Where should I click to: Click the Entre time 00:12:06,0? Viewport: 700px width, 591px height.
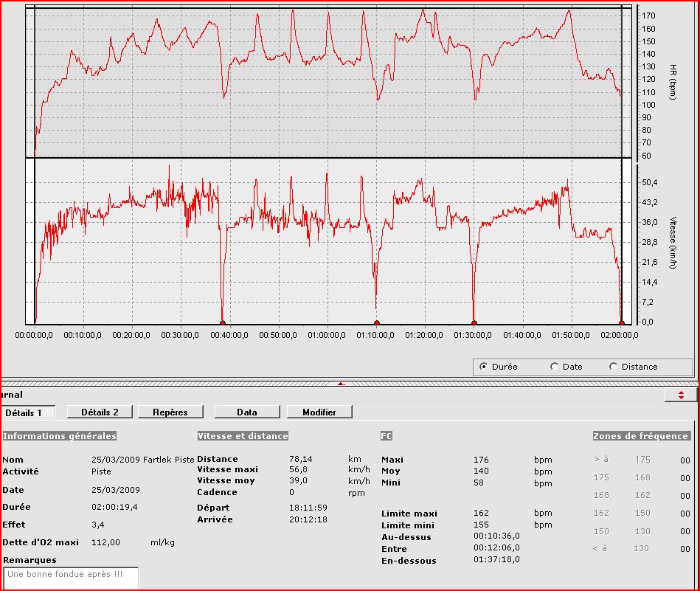point(496,547)
